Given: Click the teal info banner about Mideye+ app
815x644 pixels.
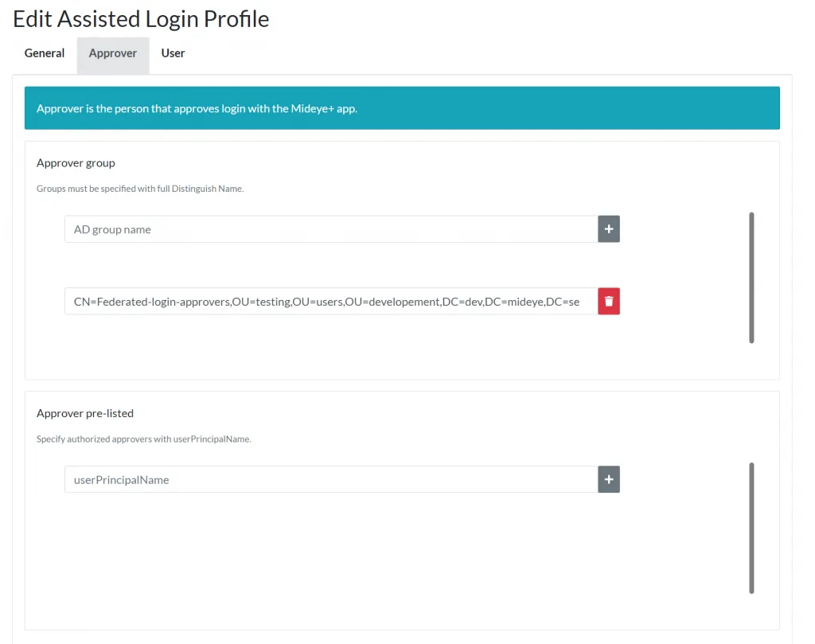Looking at the screenshot, I should [402, 107].
